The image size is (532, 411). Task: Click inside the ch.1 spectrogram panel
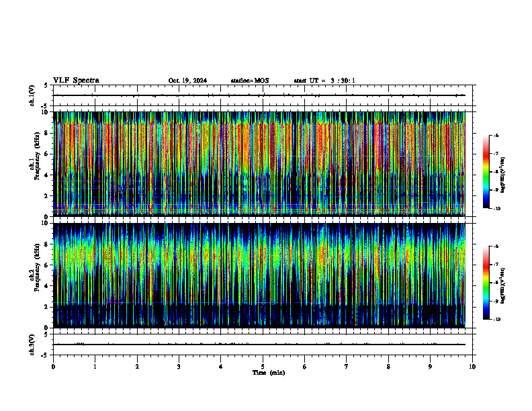(259, 164)
